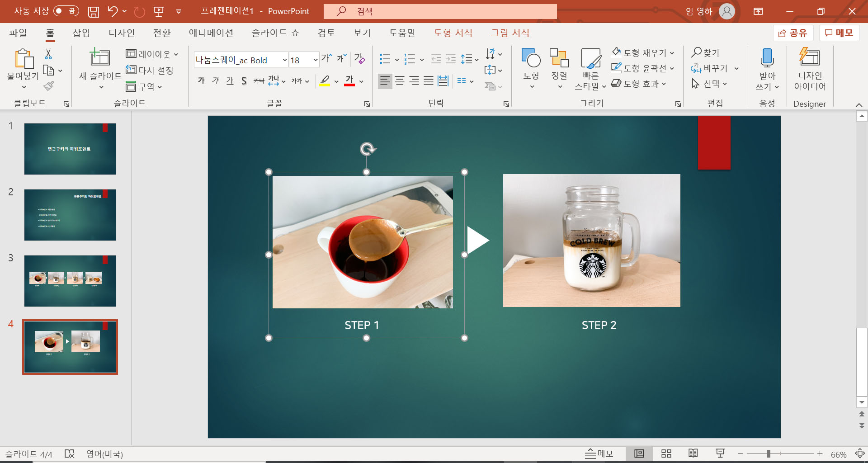Click the Share (공유) button
This screenshot has height=463, width=868.
(793, 33)
